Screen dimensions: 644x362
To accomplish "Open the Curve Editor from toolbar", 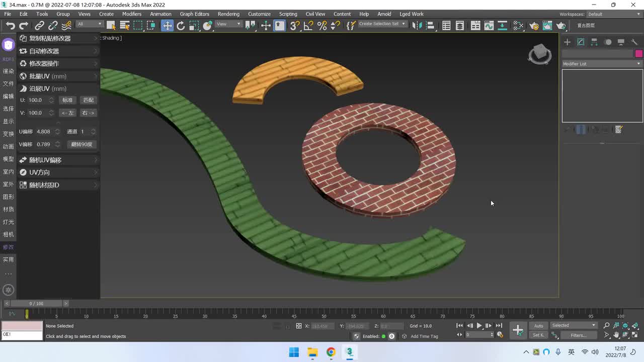I will coord(489,26).
